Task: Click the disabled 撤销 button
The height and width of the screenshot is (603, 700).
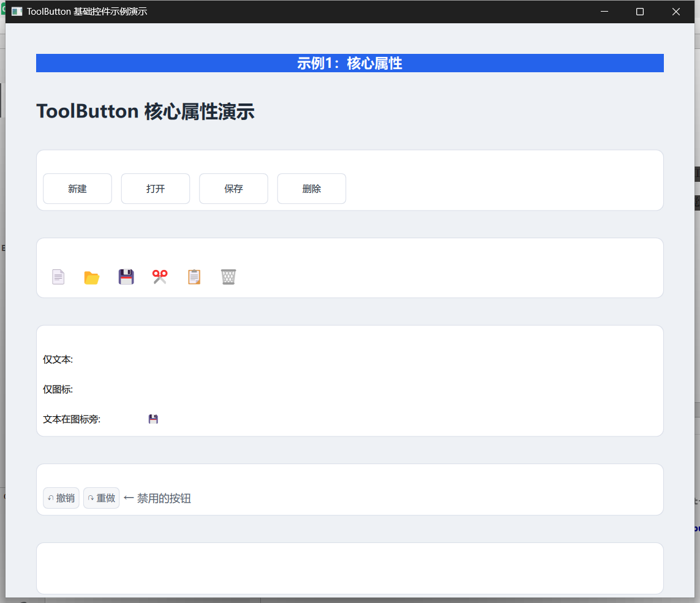Action: coord(61,498)
